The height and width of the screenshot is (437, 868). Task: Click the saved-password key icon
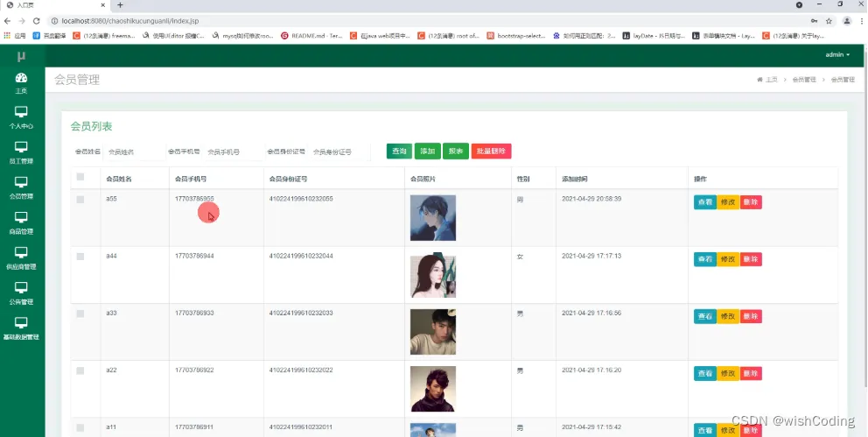pos(814,21)
